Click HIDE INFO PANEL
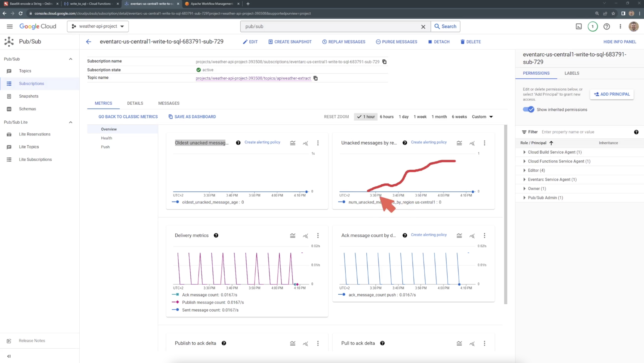The width and height of the screenshot is (644, 363). [x=620, y=42]
